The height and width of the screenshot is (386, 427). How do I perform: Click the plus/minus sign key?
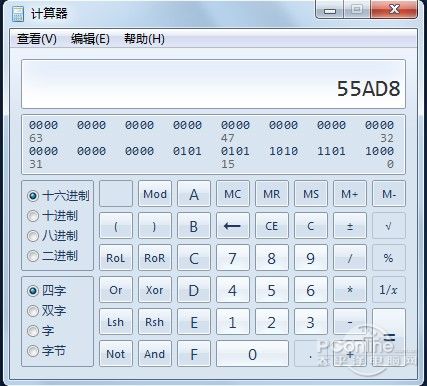tap(350, 226)
